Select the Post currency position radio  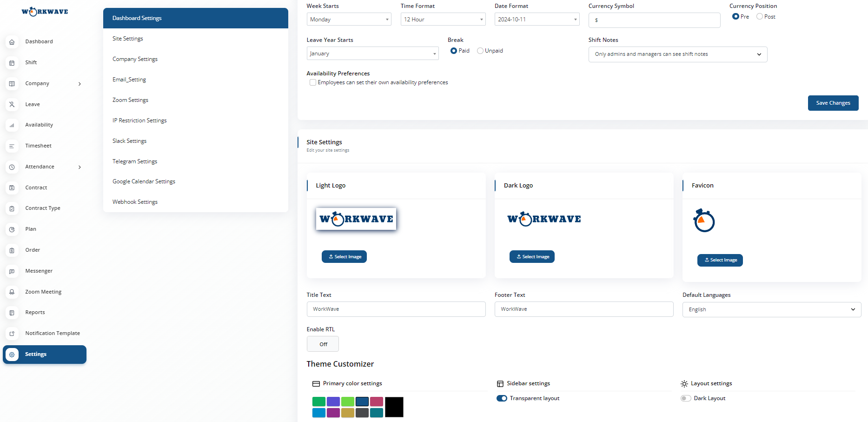[x=760, y=16]
